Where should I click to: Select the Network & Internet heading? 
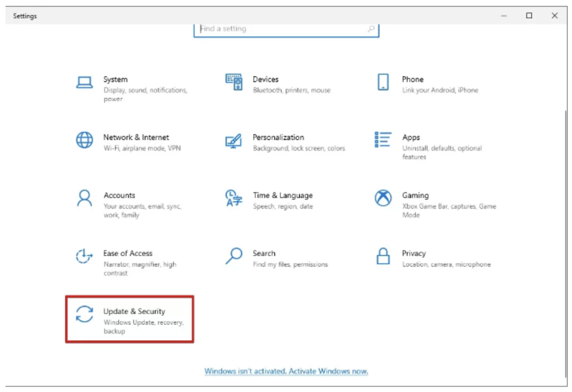(x=136, y=138)
